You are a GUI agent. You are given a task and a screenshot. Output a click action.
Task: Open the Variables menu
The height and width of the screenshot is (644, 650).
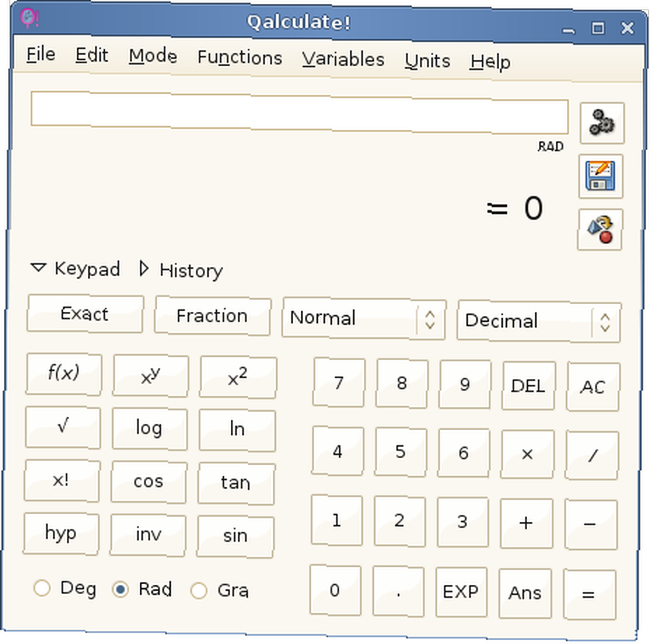click(x=343, y=59)
